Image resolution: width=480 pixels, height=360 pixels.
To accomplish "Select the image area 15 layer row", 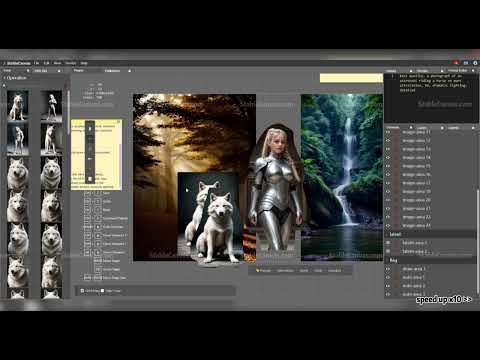I will 431,166.
